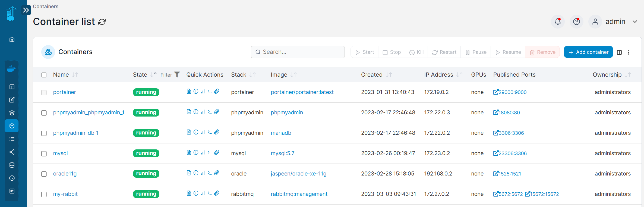Open the Stacks layers icon

tap(12, 113)
